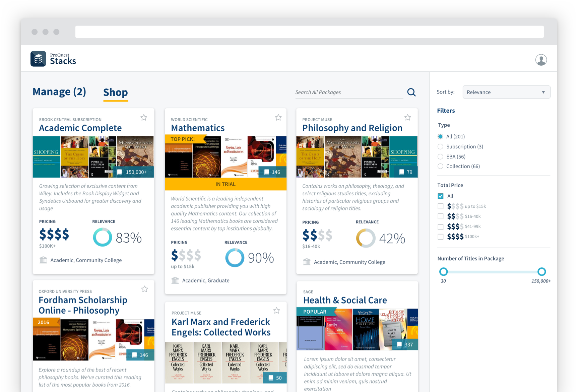This screenshot has height=392, width=576.
Task: Open the Academic Complete package title
Action: (x=80, y=128)
